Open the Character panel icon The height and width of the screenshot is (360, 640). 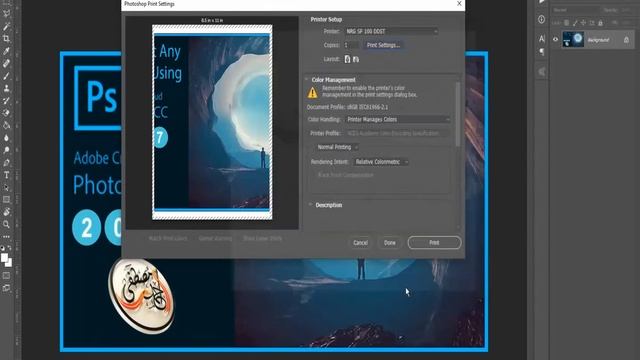pos(542,38)
